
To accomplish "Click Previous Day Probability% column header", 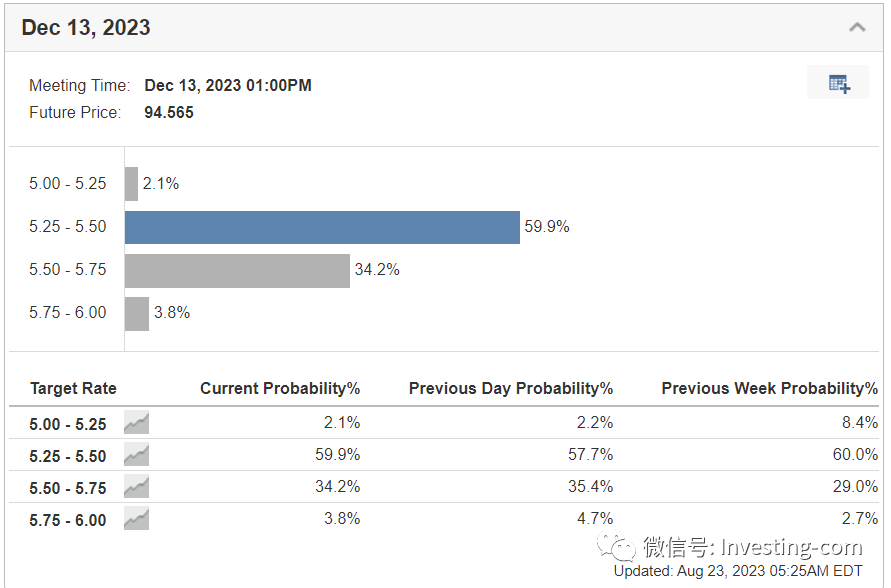I will [510, 388].
